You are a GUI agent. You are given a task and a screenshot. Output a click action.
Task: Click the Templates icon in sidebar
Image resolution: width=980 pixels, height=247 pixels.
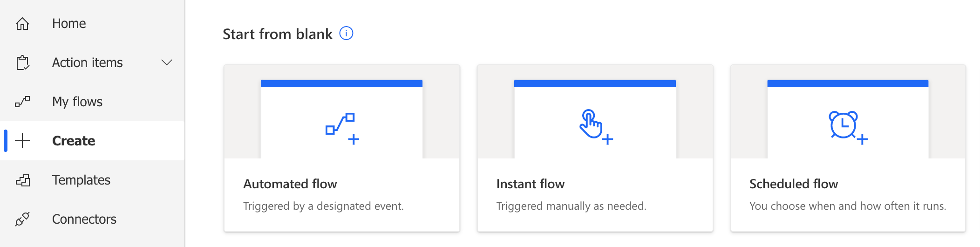[22, 180]
